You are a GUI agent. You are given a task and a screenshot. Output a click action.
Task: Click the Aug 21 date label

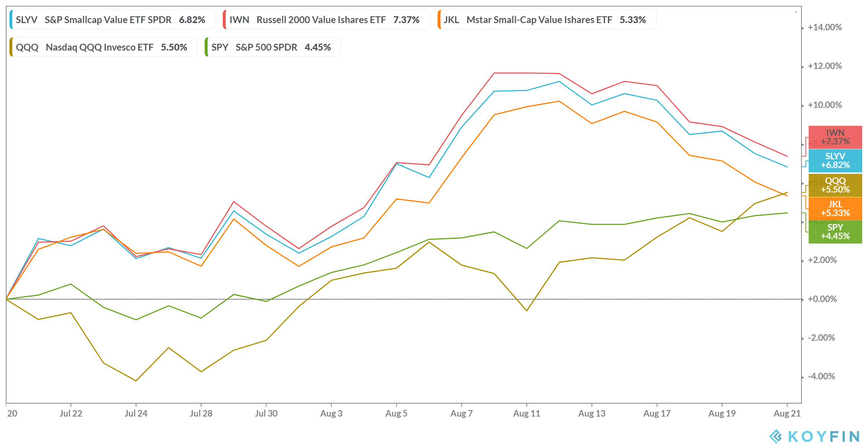787,413
